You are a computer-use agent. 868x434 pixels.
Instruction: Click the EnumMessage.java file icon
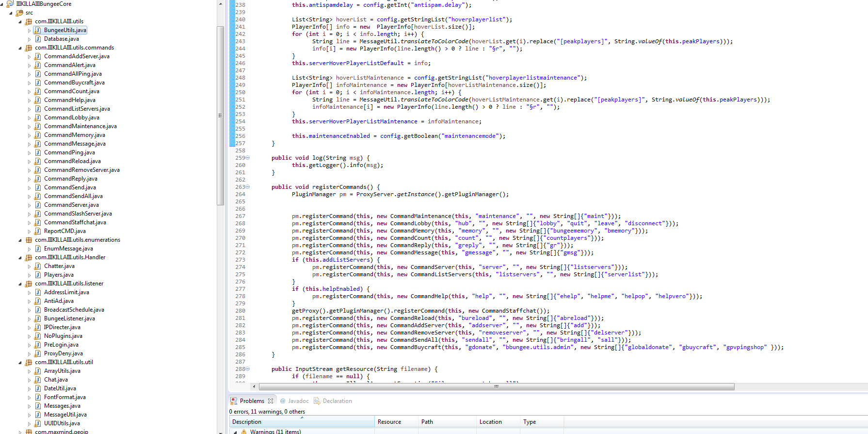(x=38, y=249)
